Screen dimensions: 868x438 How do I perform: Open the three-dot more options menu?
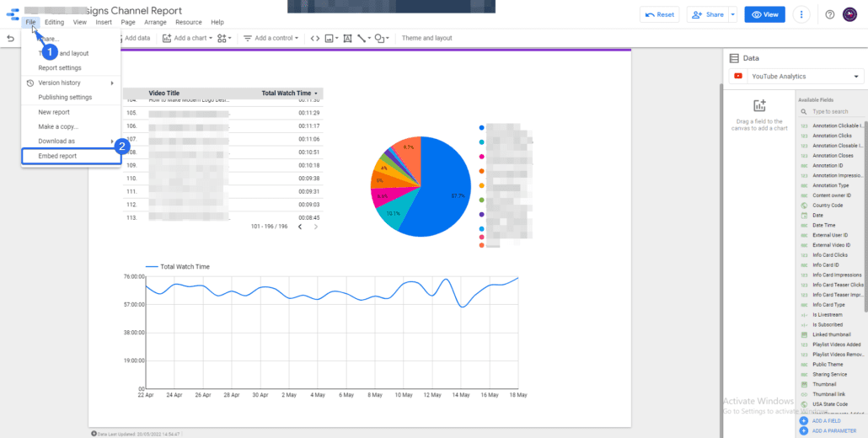[x=801, y=14]
